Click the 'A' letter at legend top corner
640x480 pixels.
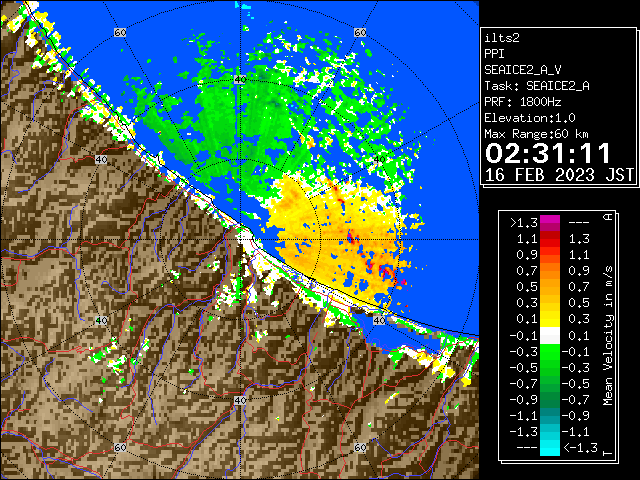[608, 217]
